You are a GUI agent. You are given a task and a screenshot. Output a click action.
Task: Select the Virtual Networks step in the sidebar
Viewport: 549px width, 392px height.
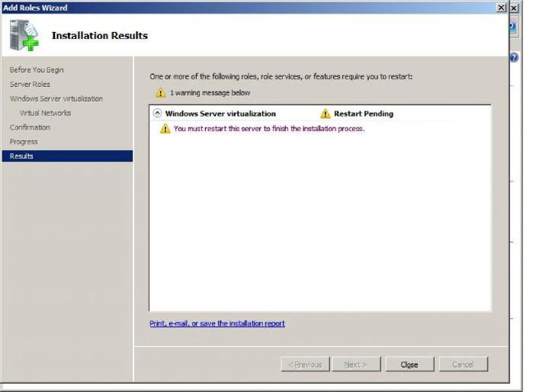[x=45, y=113]
